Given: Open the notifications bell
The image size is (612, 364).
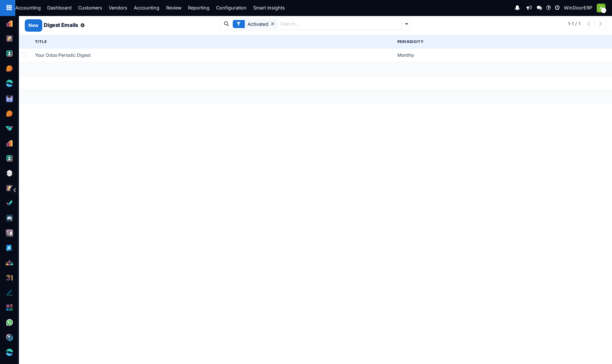Looking at the screenshot, I should (517, 8).
